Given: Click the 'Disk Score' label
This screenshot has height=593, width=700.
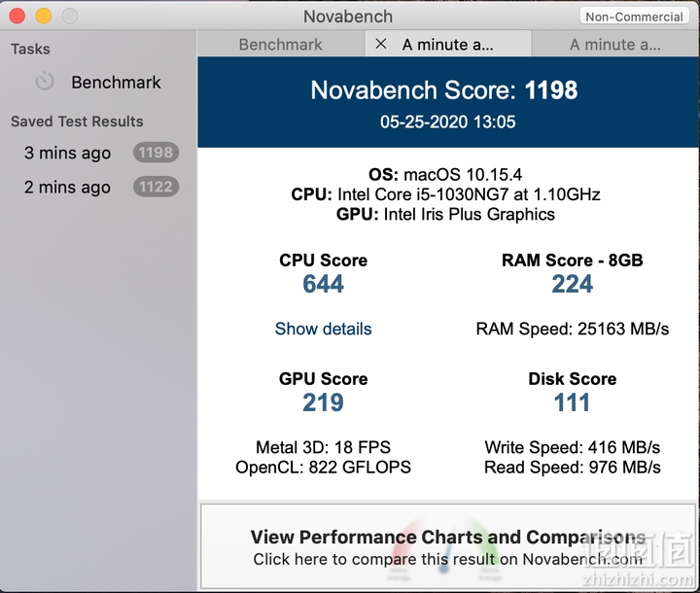Looking at the screenshot, I should (x=573, y=379).
